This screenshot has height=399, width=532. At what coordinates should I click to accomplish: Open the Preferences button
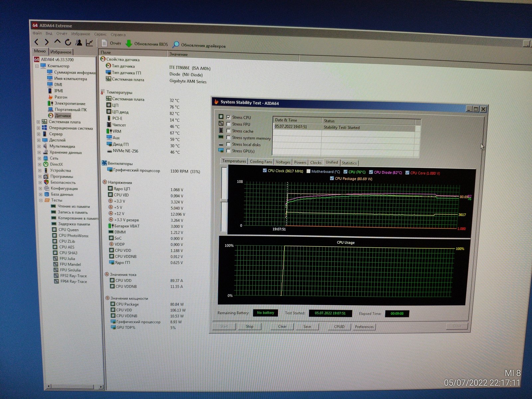(364, 327)
